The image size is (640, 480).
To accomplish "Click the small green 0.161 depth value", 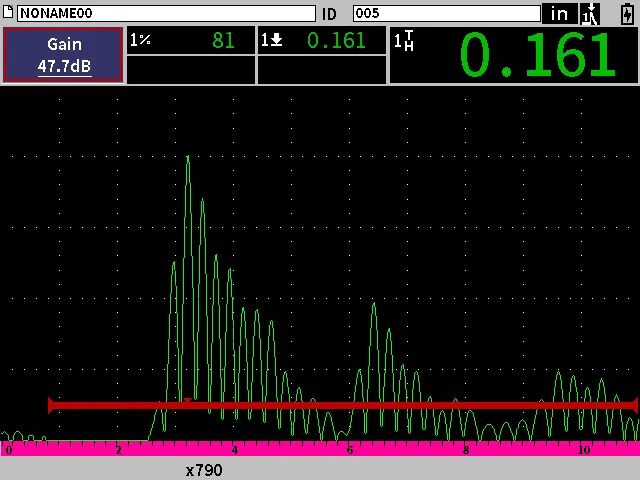I will click(336, 40).
